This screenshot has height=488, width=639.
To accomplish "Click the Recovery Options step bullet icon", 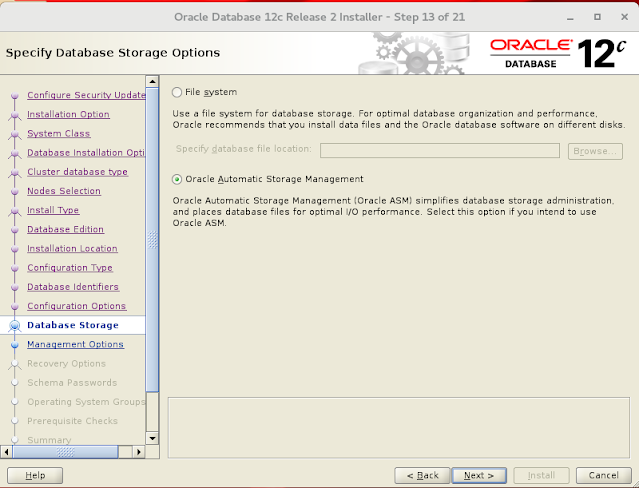I will pyautogui.click(x=15, y=364).
